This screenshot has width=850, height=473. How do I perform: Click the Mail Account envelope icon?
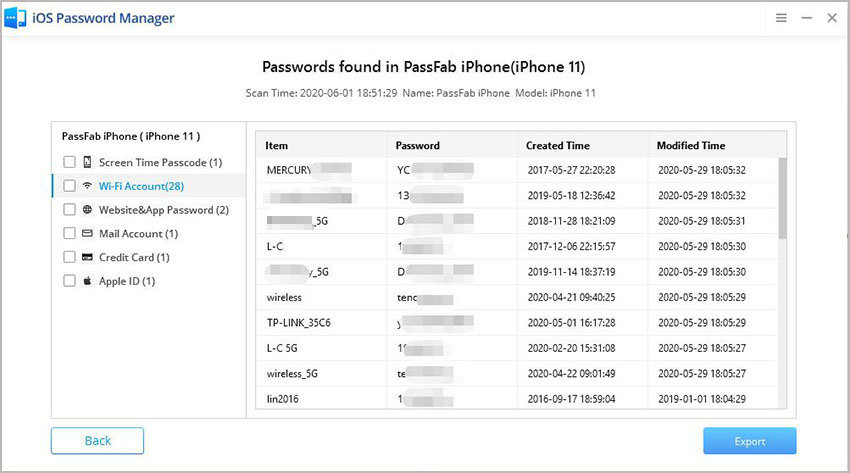point(87,234)
